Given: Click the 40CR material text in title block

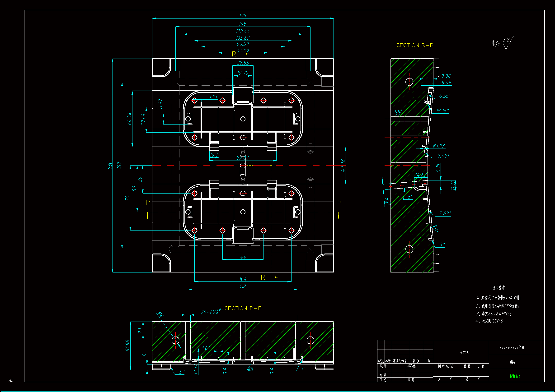Looking at the screenshot, I should pyautogui.click(x=464, y=352).
